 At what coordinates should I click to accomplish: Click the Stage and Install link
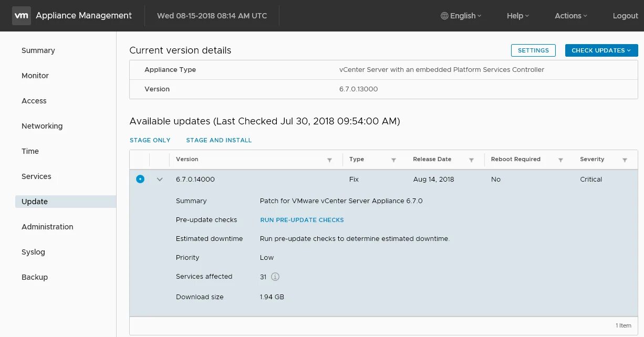coord(219,140)
